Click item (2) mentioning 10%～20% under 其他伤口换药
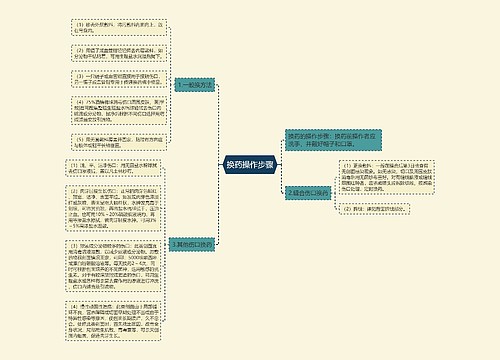500x360 pixels. 113,208
